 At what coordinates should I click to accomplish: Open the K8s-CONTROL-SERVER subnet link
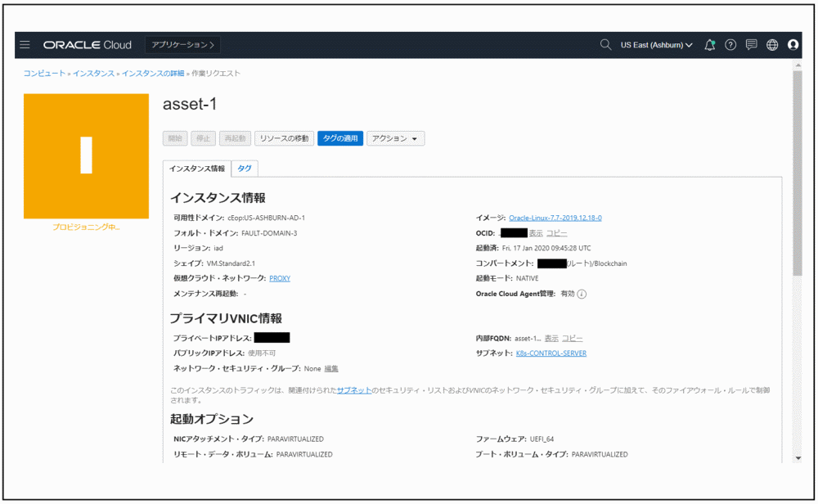[x=551, y=353]
